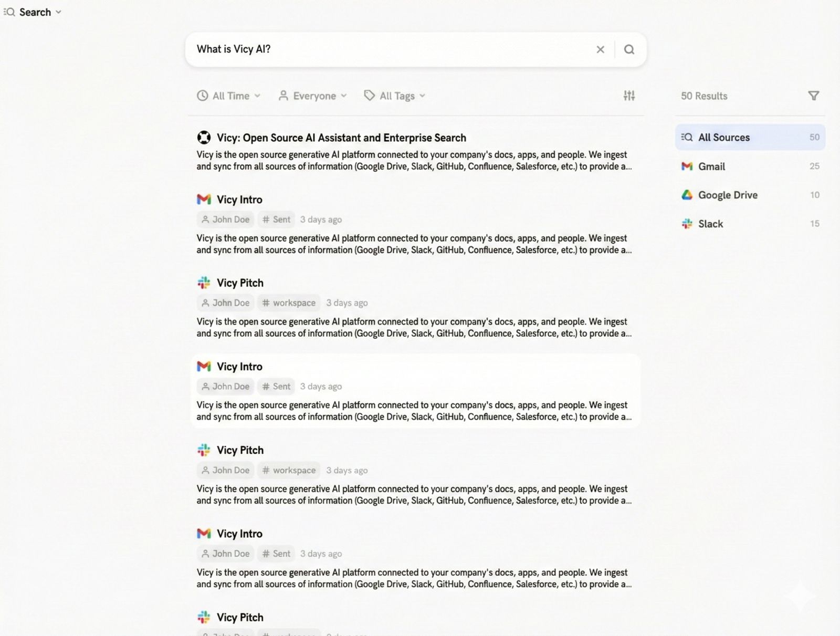Click the Google Drive icon in sources
The height and width of the screenshot is (636, 840).
[x=687, y=195]
